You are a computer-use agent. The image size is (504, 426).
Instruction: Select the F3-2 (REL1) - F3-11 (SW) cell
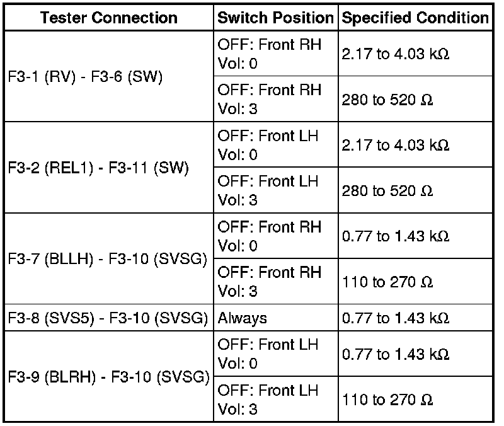point(98,168)
